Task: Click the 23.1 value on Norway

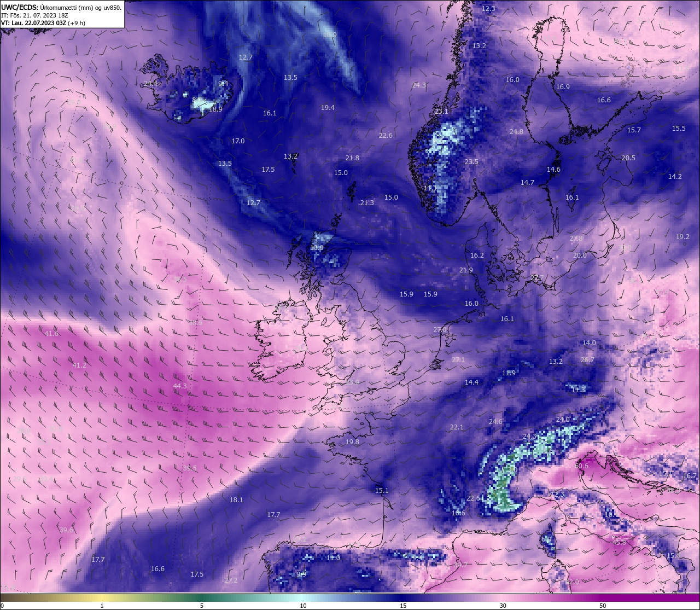Action: pyautogui.click(x=441, y=111)
